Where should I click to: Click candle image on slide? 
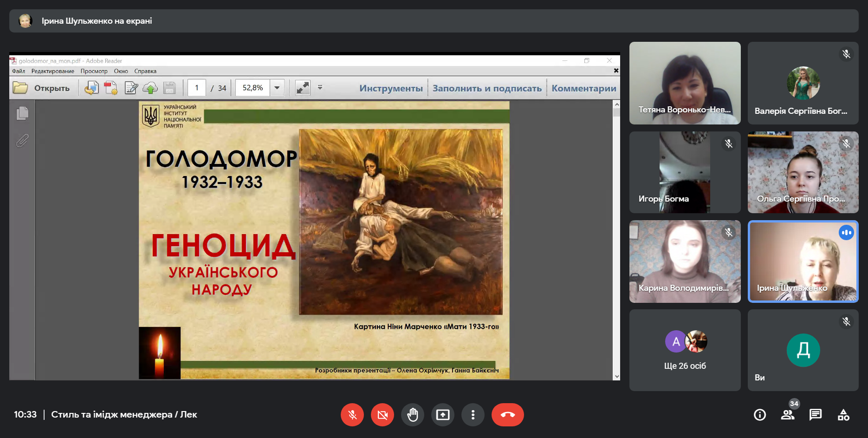click(160, 353)
